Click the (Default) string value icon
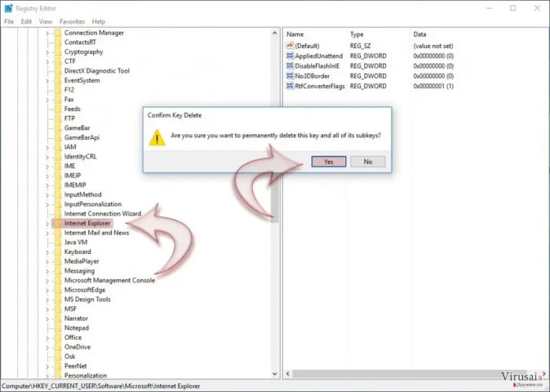Viewport: 550px width, 392px height. click(x=290, y=46)
